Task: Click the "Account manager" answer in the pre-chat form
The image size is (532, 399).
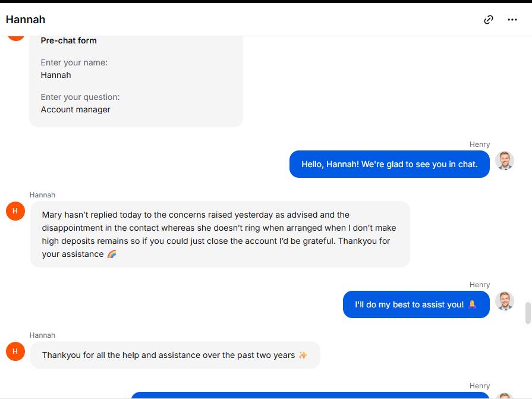Action: click(x=75, y=109)
